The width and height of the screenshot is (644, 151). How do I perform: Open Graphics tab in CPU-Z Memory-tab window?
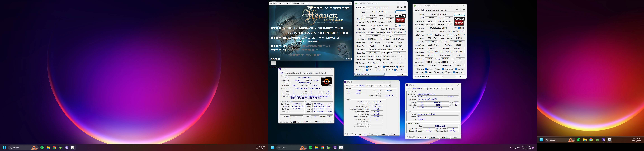click(x=375, y=86)
